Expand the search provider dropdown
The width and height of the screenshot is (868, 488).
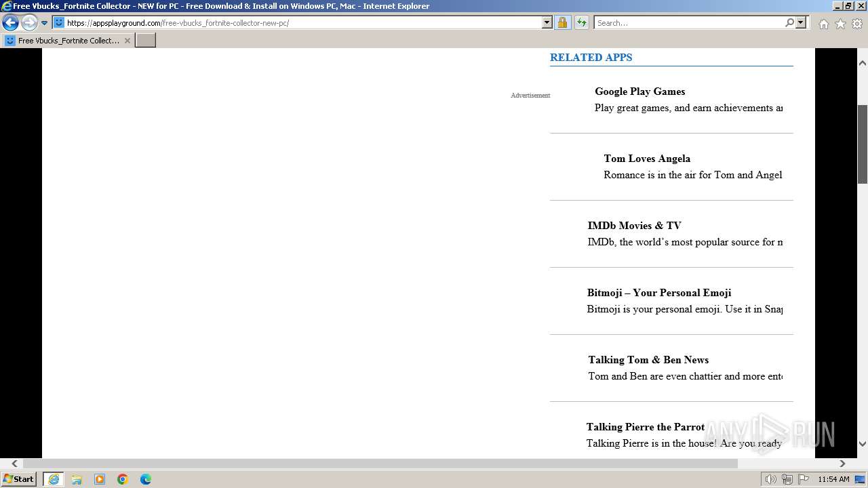(x=801, y=22)
